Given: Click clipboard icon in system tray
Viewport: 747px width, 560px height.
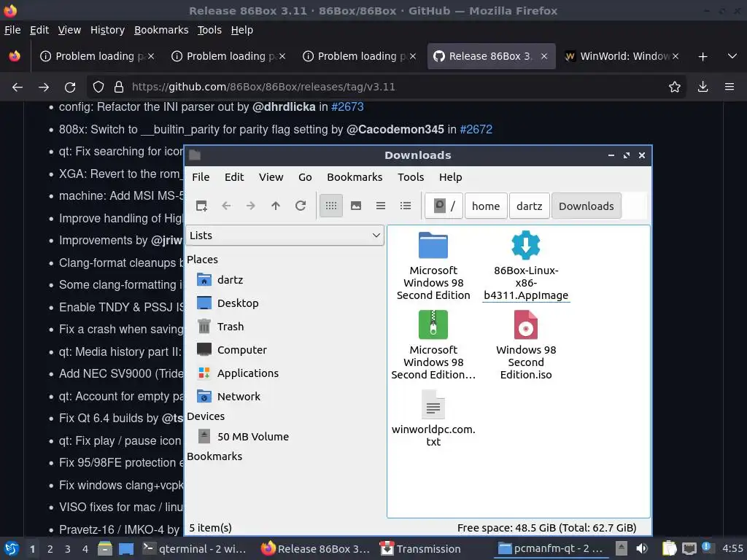Looking at the screenshot, I should point(669,548).
